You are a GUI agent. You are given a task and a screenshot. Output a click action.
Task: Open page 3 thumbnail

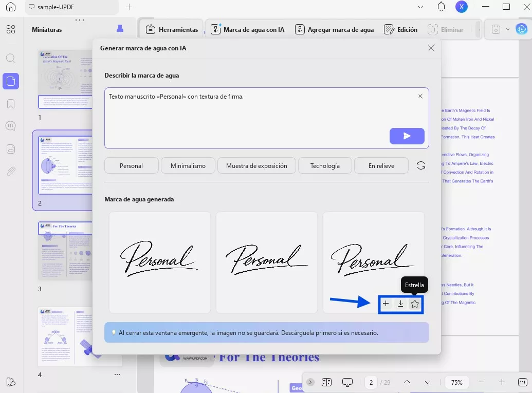coord(65,251)
